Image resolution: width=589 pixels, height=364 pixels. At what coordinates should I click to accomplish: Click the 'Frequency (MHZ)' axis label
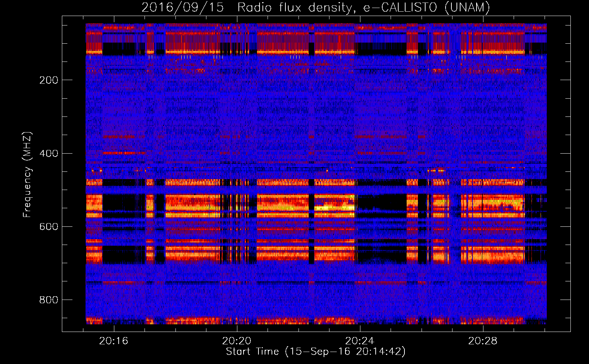point(27,175)
